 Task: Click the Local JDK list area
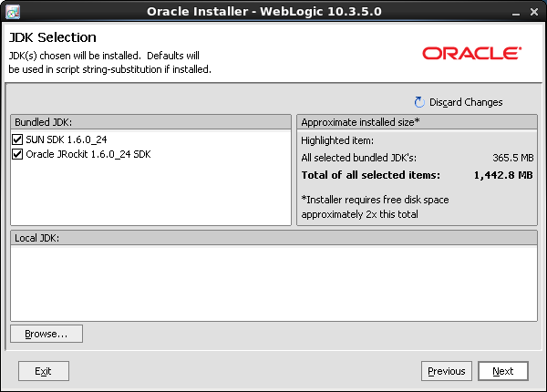click(x=273, y=283)
